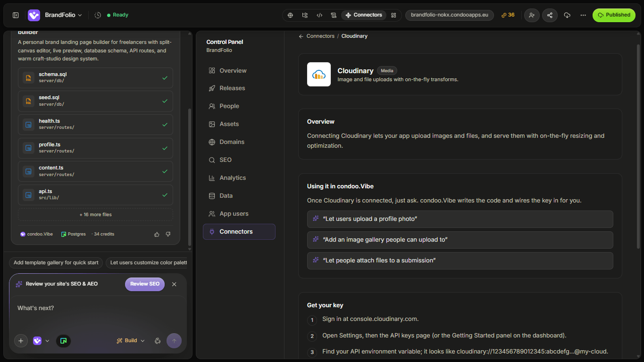This screenshot has height=362, width=644.
Task: Open the seed.sql file card
Action: [x=95, y=101]
